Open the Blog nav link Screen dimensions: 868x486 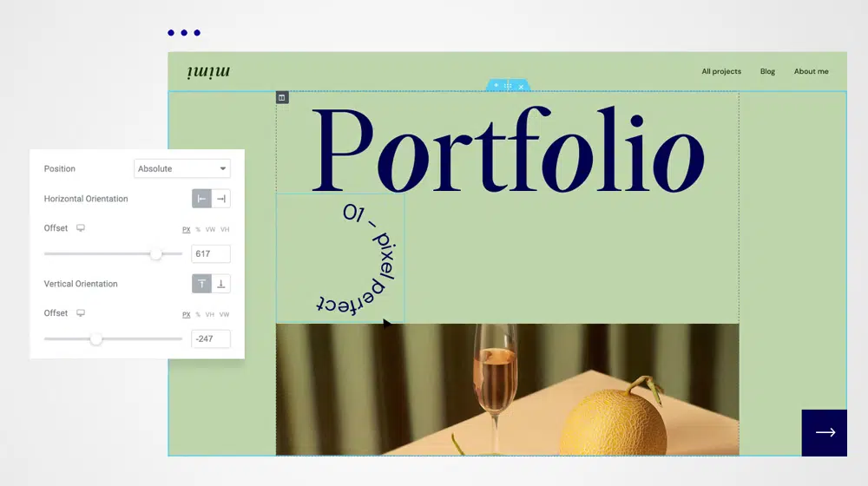[x=767, y=71]
